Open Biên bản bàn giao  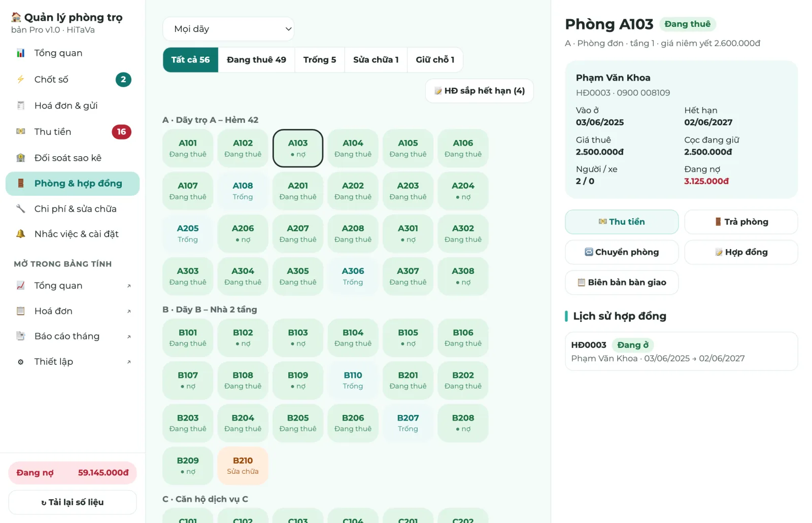pos(622,283)
